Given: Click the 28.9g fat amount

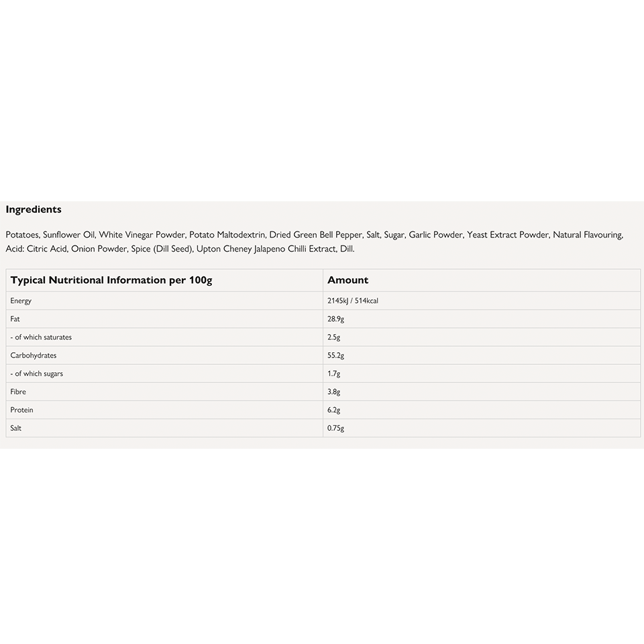Looking at the screenshot, I should 336,319.
